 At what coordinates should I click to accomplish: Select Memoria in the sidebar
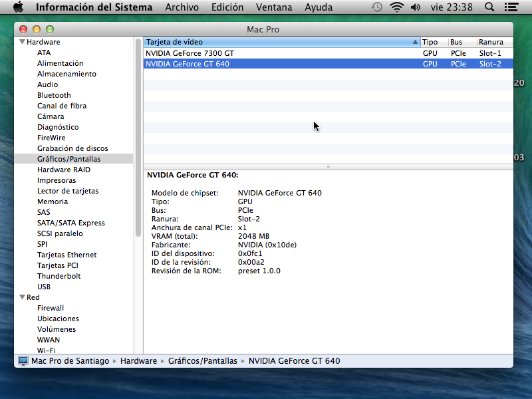point(53,201)
